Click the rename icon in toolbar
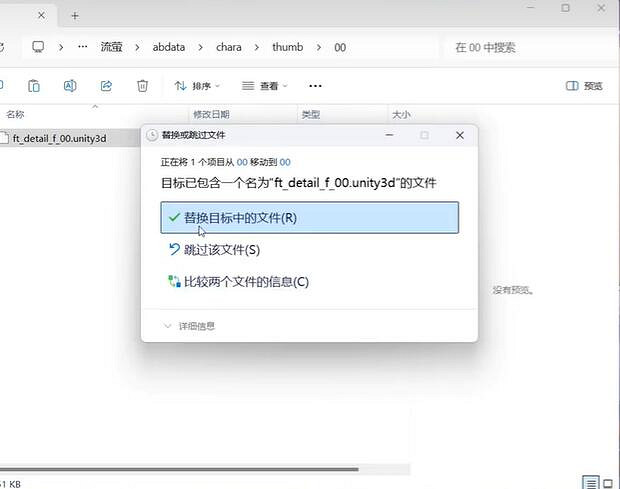 click(x=70, y=86)
